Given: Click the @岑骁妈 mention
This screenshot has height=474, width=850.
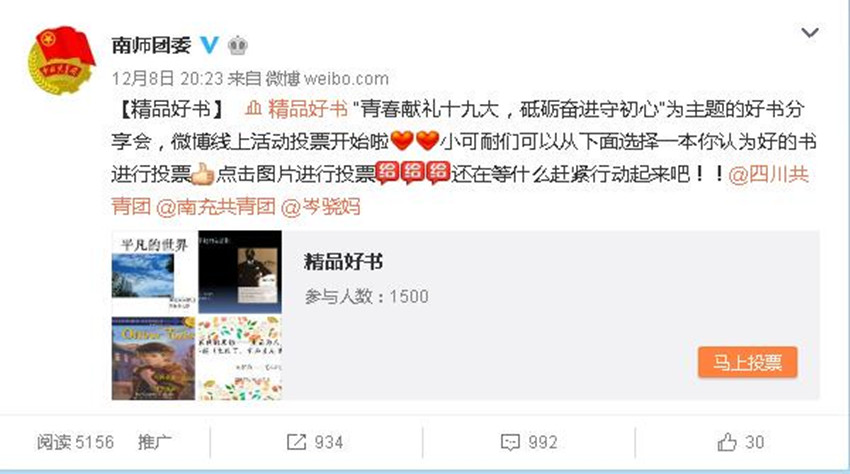Looking at the screenshot, I should pos(321,207).
